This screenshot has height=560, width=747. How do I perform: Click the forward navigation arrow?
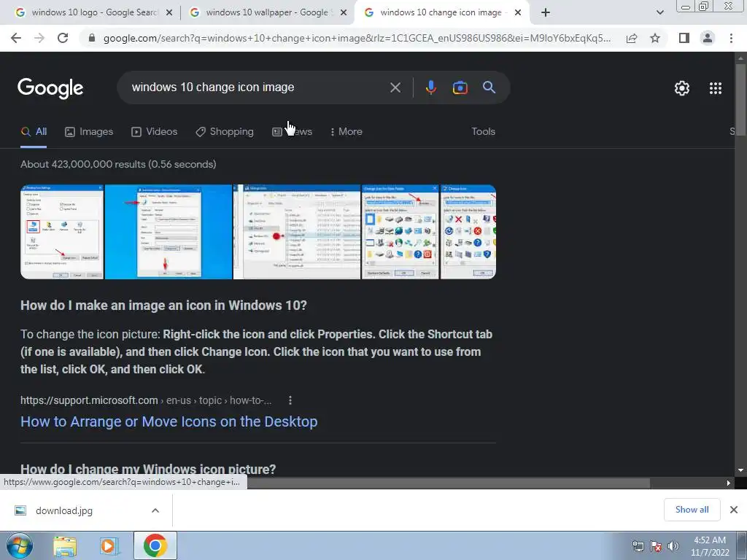(x=39, y=38)
